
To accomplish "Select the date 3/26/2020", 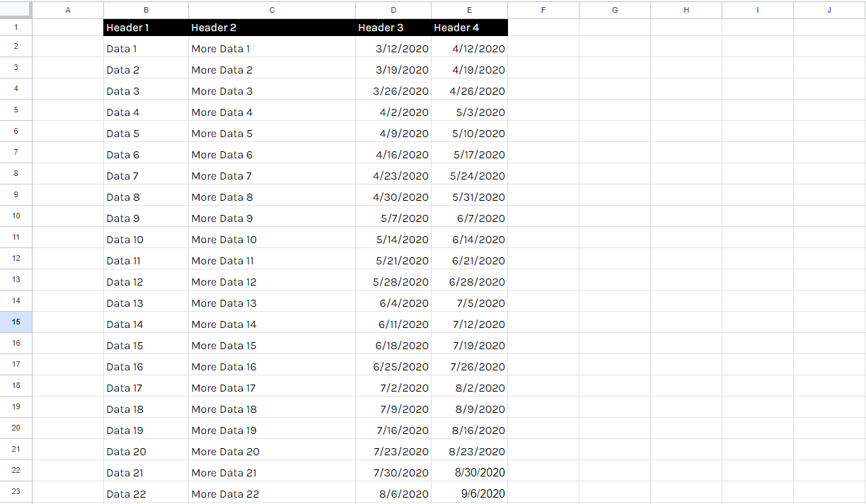I will click(x=393, y=89).
